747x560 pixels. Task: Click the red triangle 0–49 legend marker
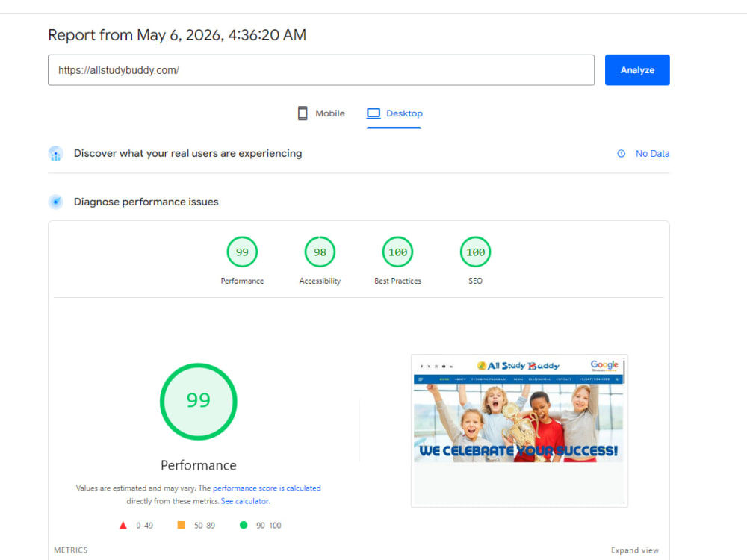[123, 525]
